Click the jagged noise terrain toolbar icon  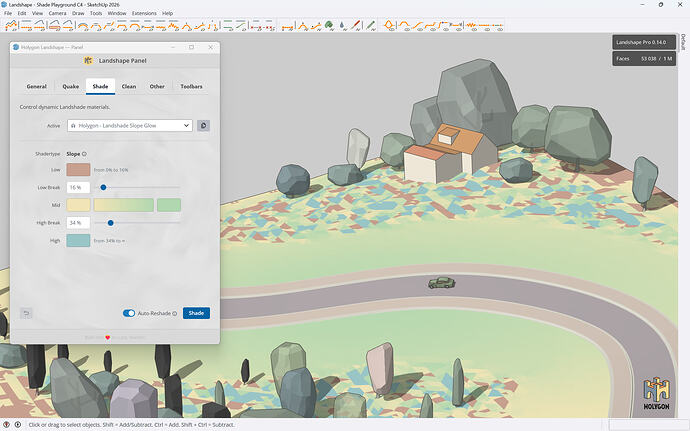173,25
